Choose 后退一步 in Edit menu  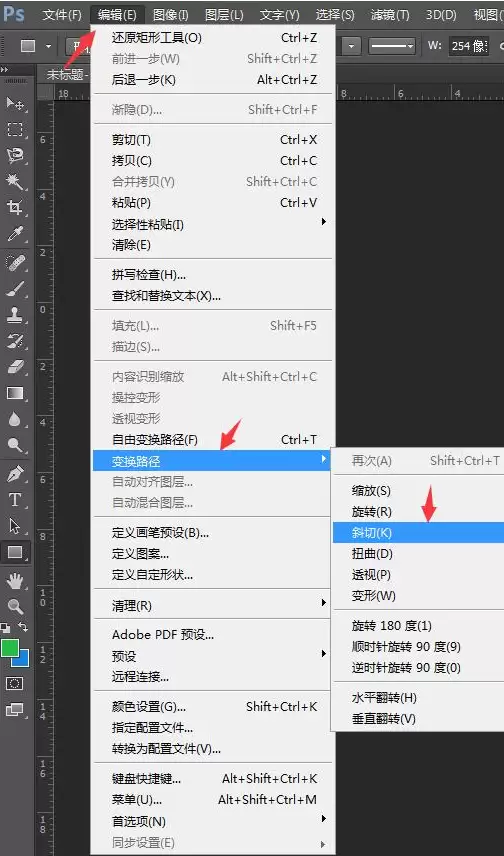click(213, 80)
